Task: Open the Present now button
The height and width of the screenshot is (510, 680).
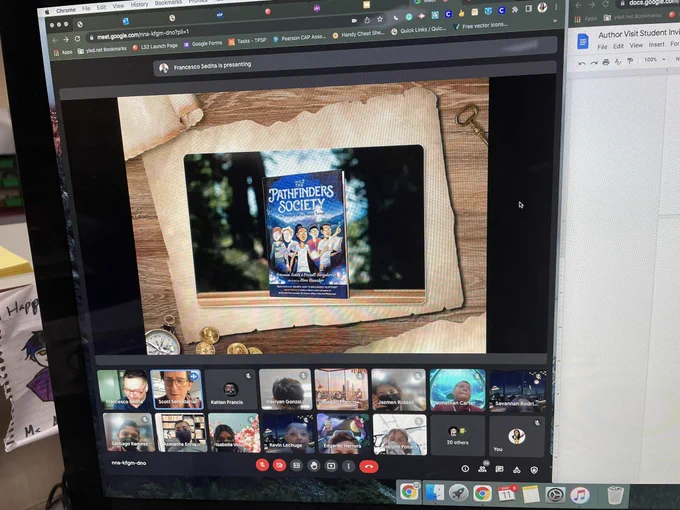Action: tap(331, 466)
